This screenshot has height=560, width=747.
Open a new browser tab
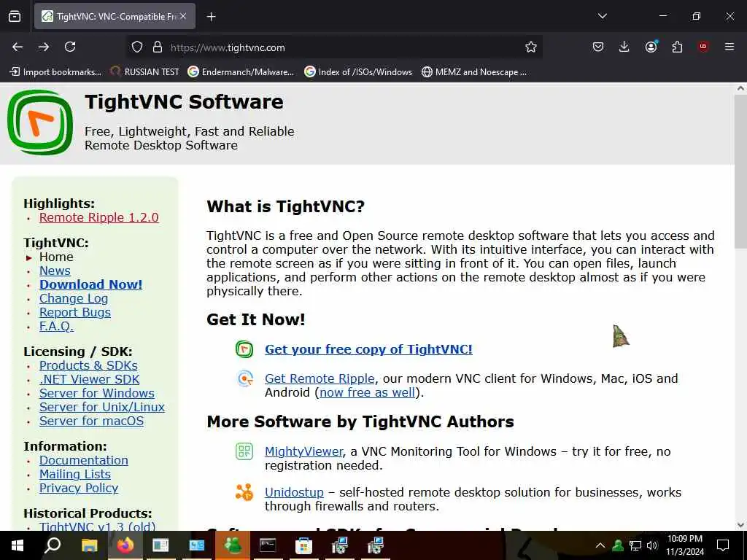(212, 17)
